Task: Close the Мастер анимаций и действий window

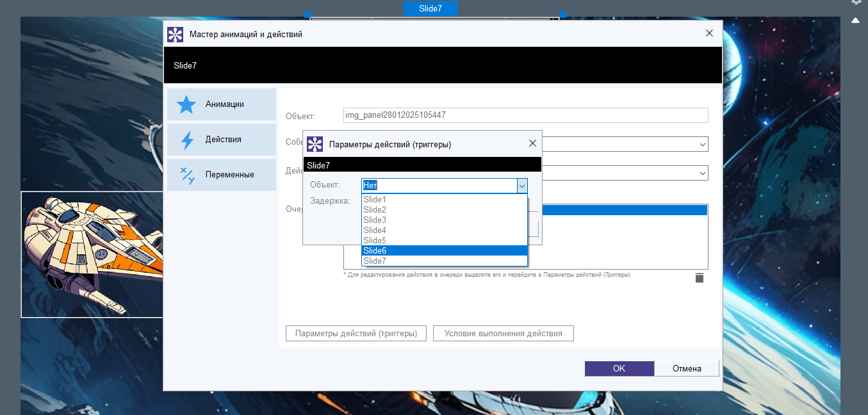Action: point(709,33)
